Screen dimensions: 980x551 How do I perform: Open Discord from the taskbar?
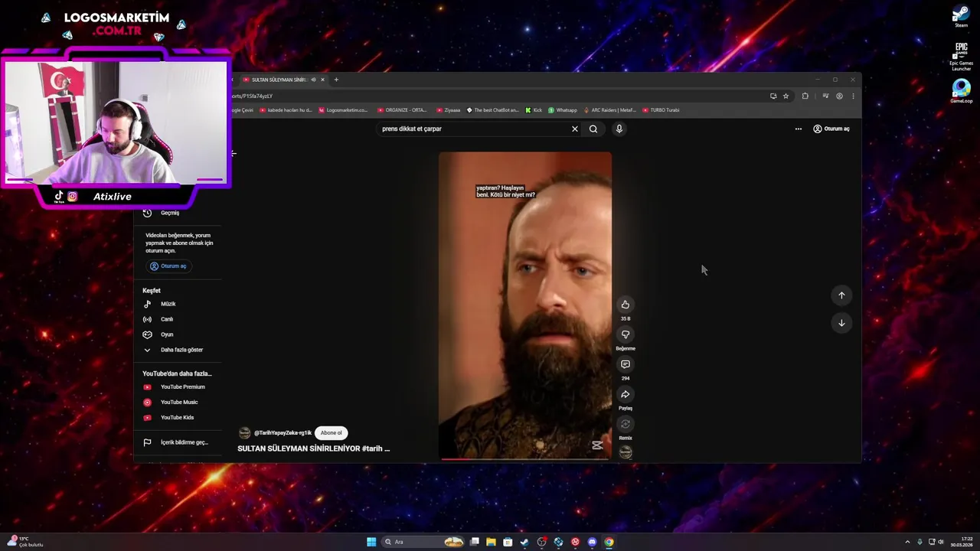[592, 542]
